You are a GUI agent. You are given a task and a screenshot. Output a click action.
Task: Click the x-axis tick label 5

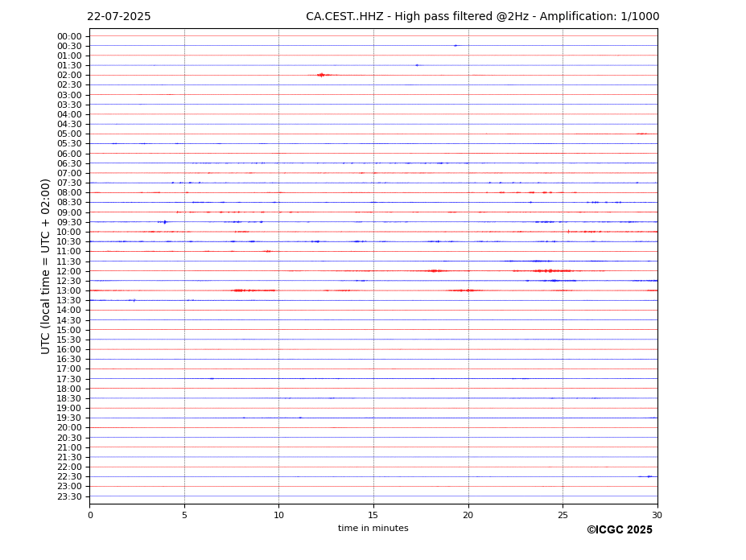[x=184, y=515]
